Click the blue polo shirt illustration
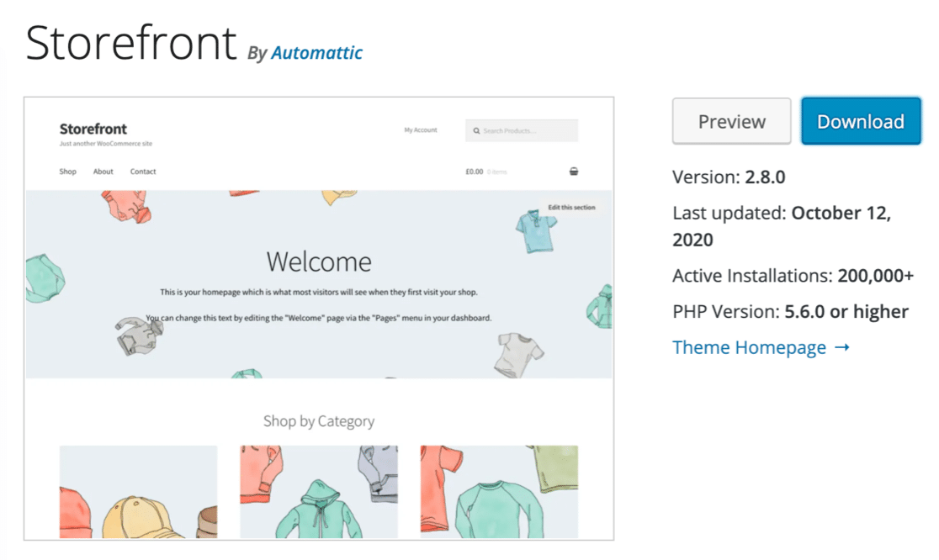The image size is (939, 560). (535, 231)
